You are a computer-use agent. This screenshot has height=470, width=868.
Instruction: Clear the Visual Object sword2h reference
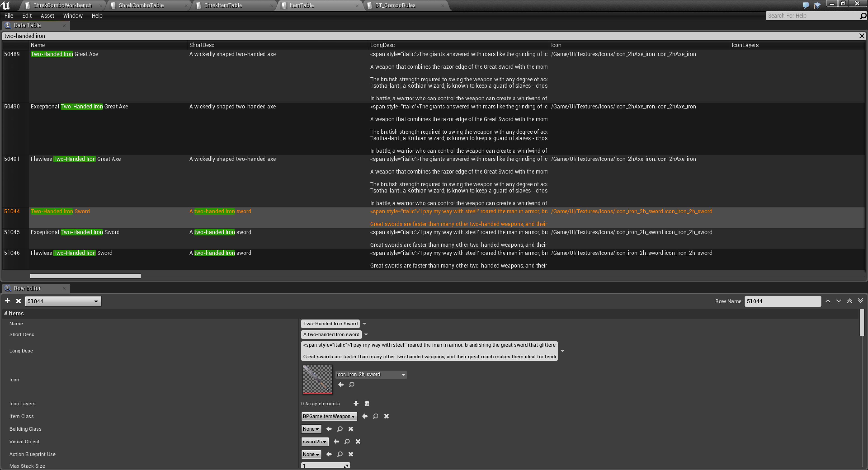358,441
